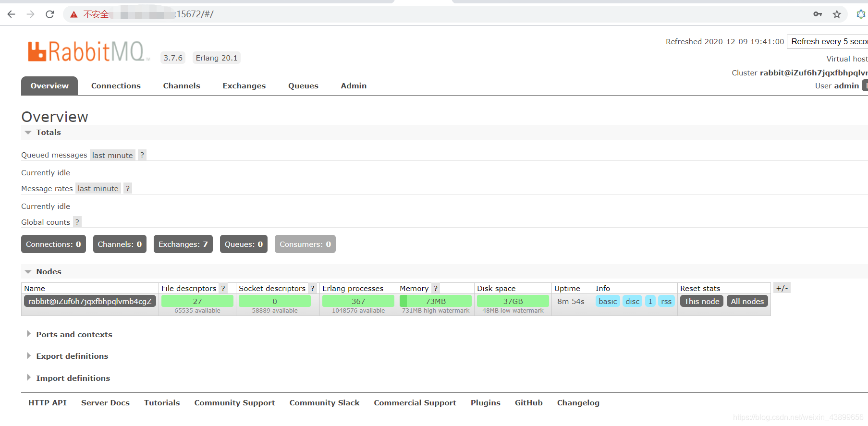Open the Refresh every 5 seconds dropdown

tap(828, 42)
